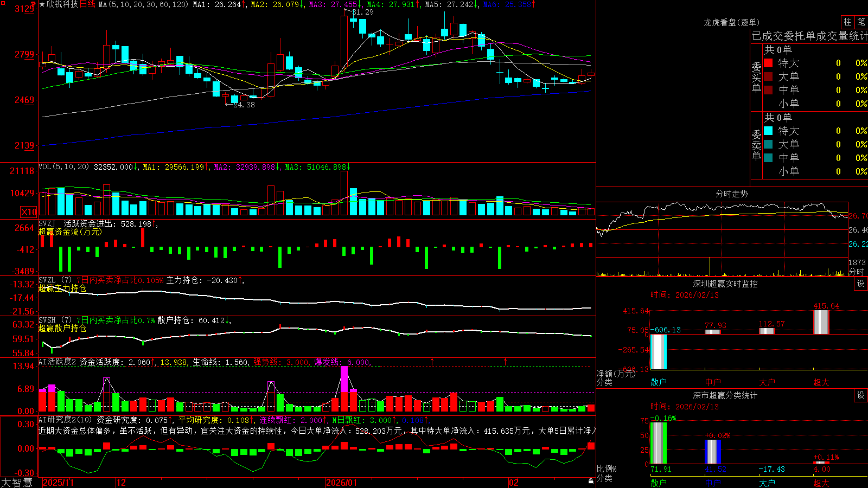Select the 2026/01 marker on time axis
Viewport: 868px width, 488px height.
click(x=341, y=482)
